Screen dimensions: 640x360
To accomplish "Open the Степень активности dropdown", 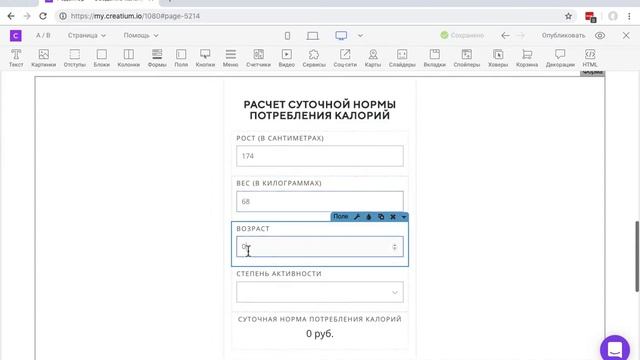I will (320, 292).
